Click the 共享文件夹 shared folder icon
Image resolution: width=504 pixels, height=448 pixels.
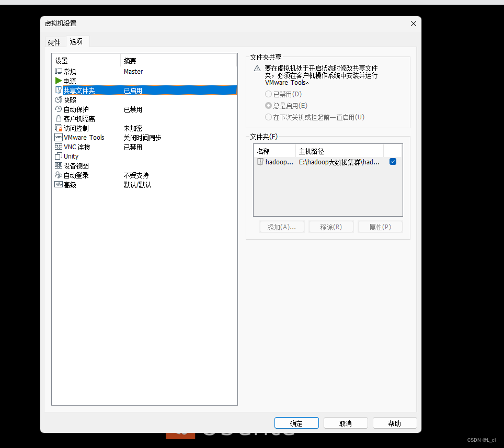click(58, 90)
